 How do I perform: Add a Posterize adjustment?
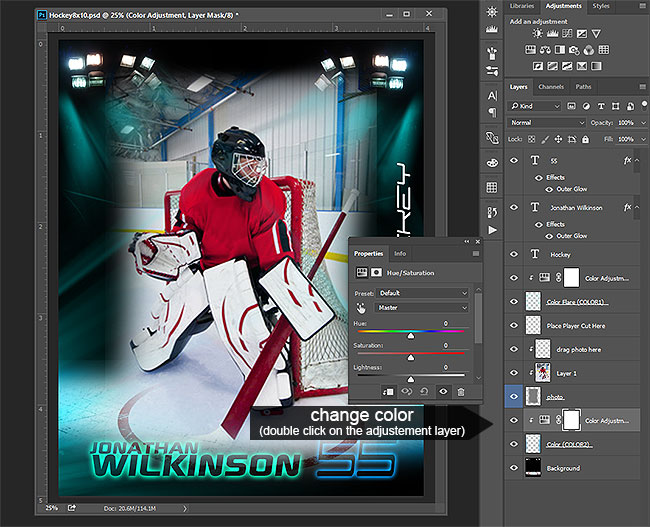553,66
